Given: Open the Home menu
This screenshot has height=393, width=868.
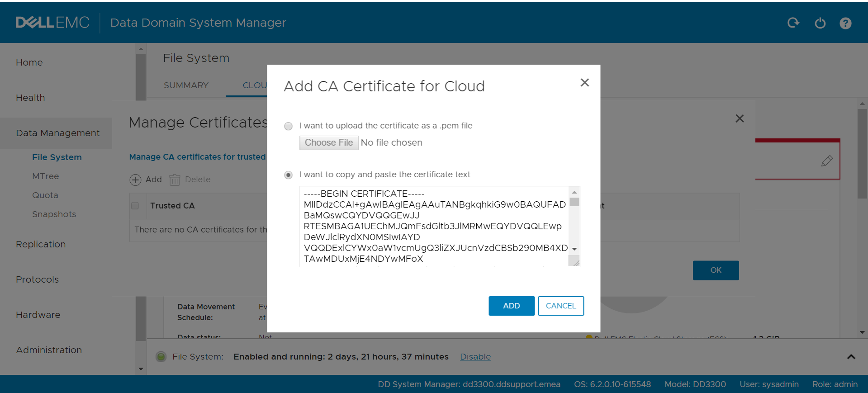Looking at the screenshot, I should tap(29, 62).
